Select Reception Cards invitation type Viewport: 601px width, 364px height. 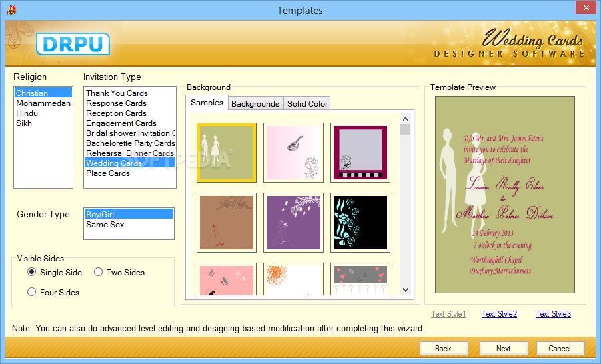pos(130,113)
